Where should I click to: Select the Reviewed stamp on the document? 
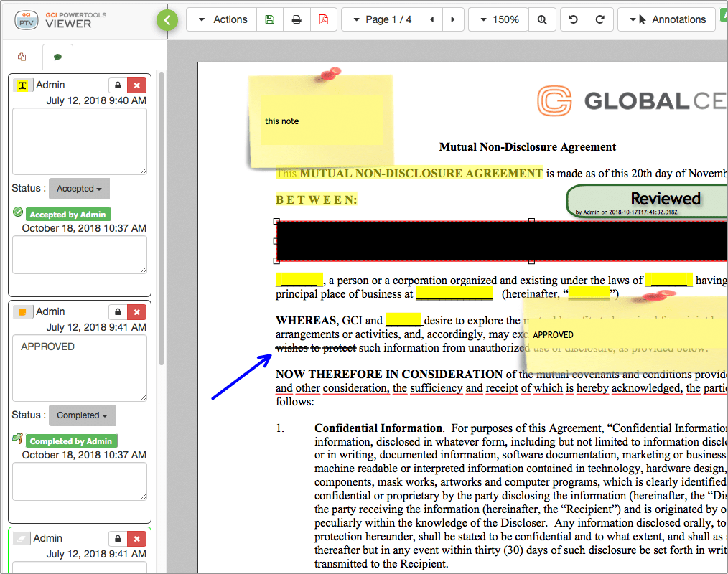[x=648, y=200]
